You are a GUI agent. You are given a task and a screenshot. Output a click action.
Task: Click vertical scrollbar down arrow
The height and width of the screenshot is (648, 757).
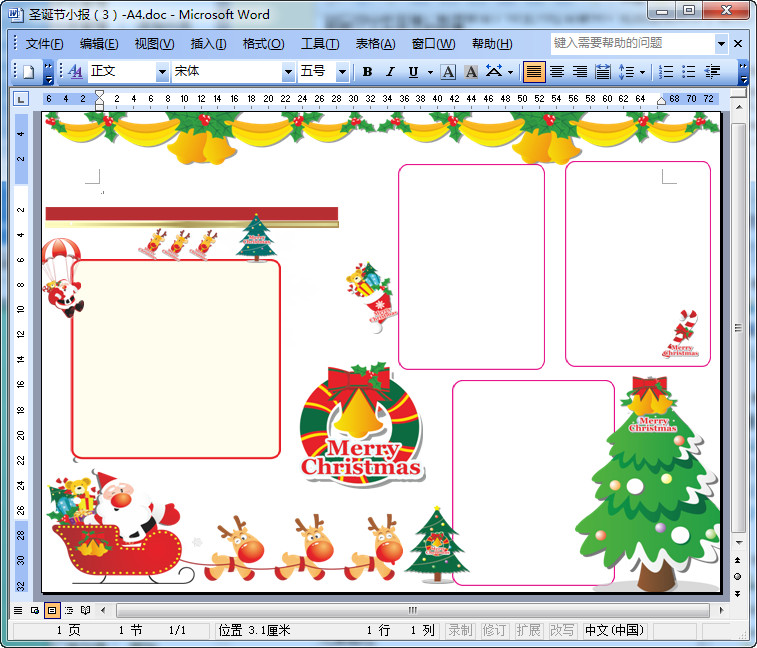pyautogui.click(x=739, y=543)
